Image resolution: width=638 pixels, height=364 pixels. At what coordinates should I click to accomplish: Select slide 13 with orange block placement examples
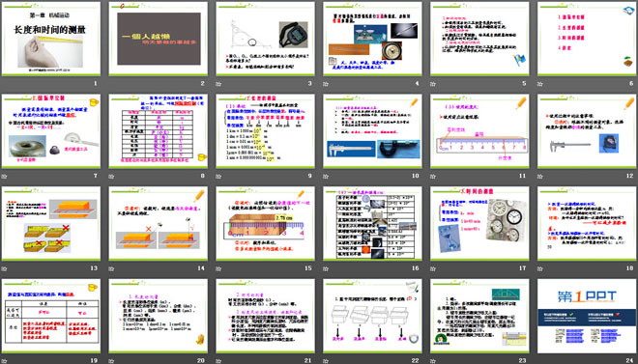point(51,223)
